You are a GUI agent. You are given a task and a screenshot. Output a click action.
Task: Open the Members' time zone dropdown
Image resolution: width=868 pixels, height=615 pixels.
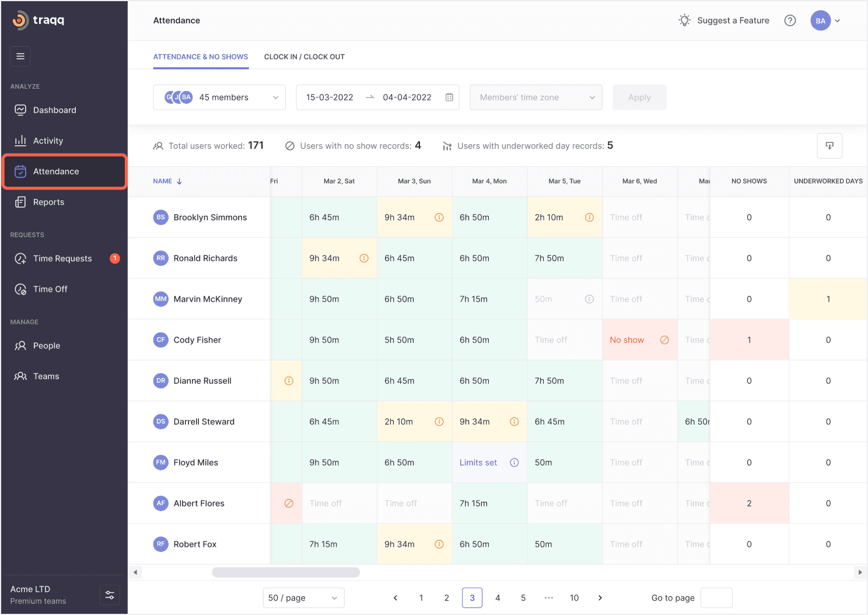535,97
